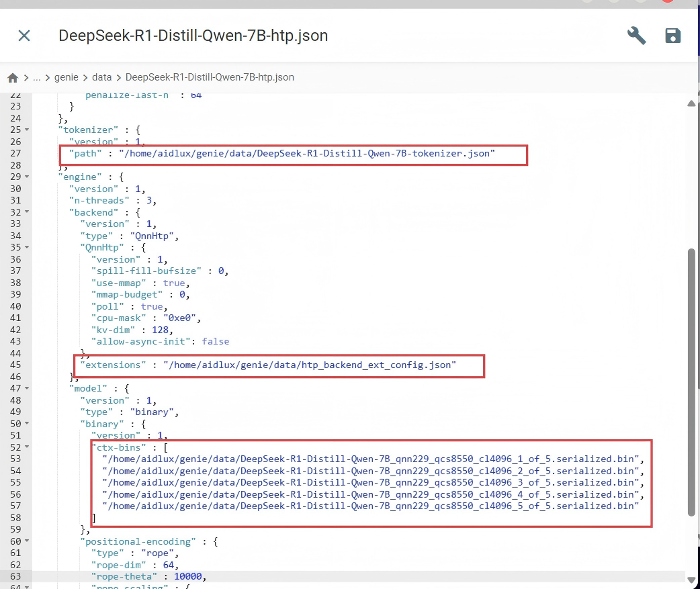Click the use-mmap true value
This screenshot has width=700, height=589.
coord(174,283)
